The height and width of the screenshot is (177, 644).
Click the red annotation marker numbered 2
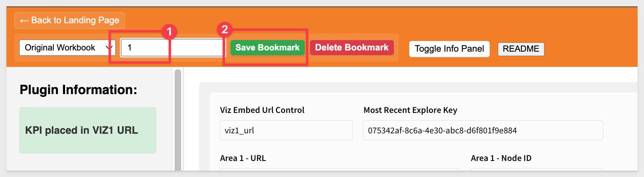coord(224,29)
